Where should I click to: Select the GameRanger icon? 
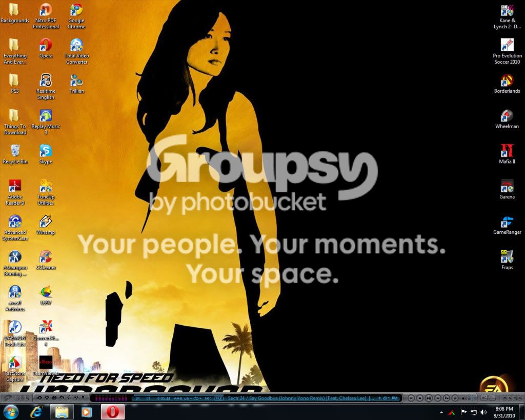[507, 225]
